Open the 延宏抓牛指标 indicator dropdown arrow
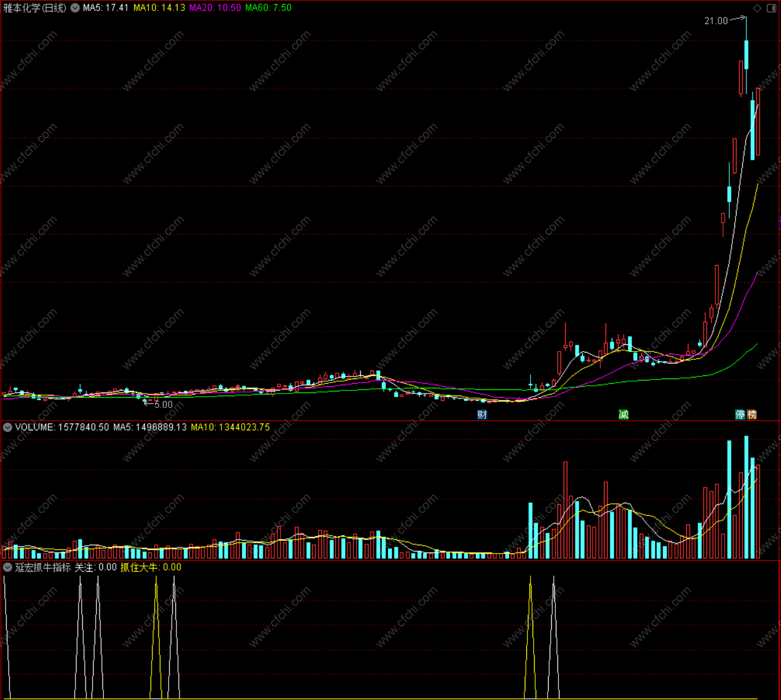The image size is (781, 700). point(7,567)
